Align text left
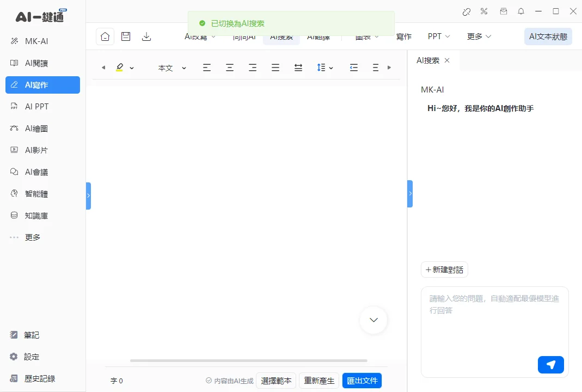The image size is (582, 392). 207,68
